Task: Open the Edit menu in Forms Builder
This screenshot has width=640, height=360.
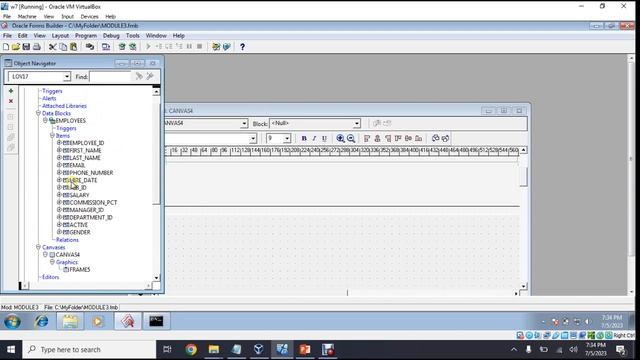Action: (x=23, y=36)
